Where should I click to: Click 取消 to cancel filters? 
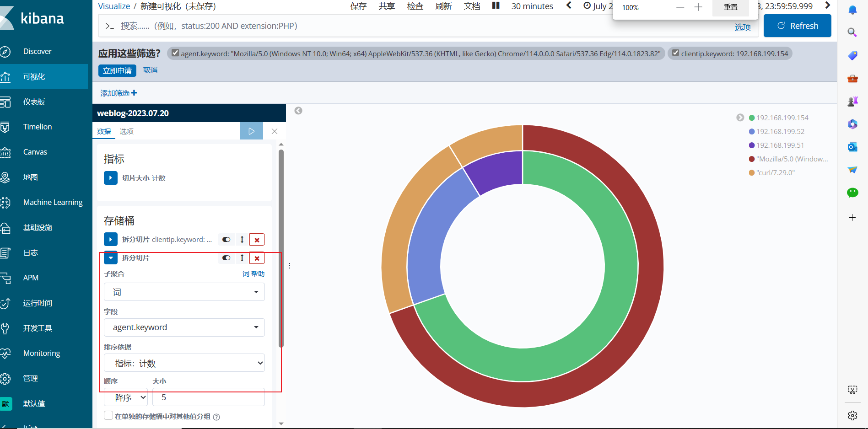(150, 70)
